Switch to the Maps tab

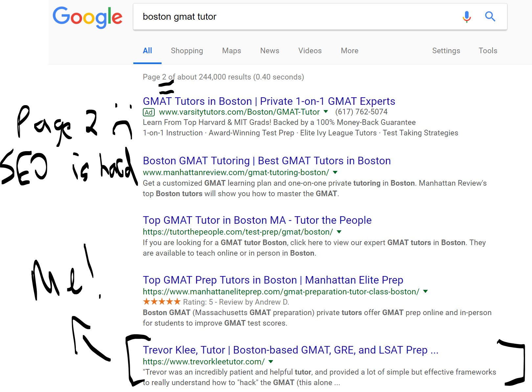pos(232,51)
